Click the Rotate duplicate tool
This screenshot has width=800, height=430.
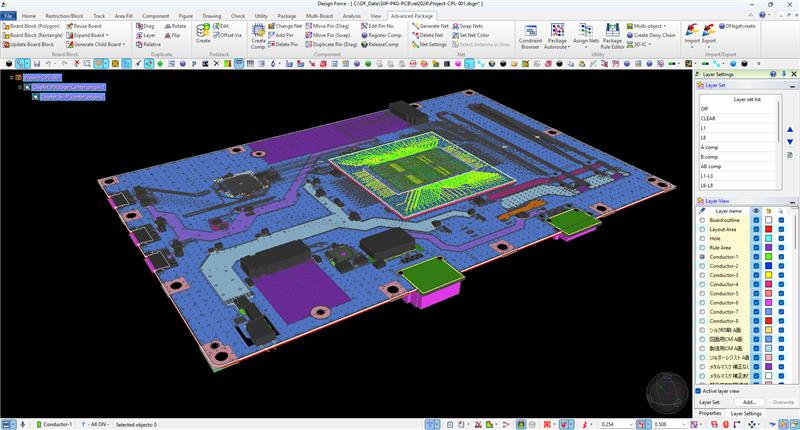point(174,26)
